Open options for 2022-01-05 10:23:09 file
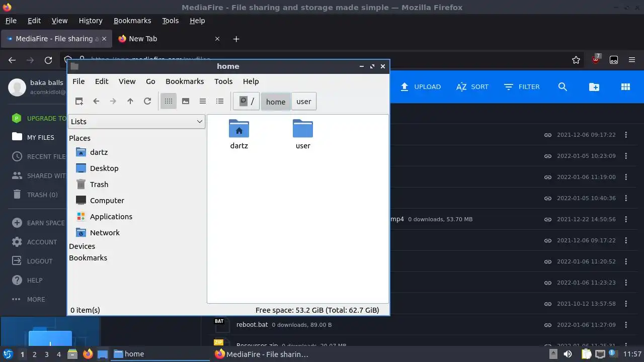This screenshot has width=644, height=362. point(626,156)
